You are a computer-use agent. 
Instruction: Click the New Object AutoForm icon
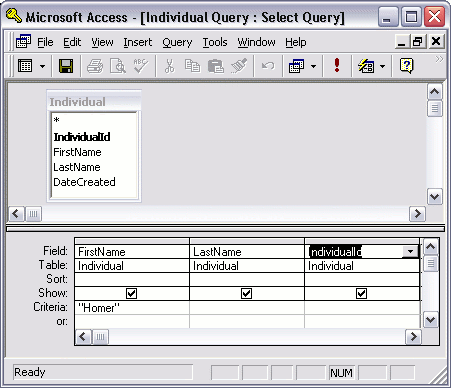pyautogui.click(x=366, y=66)
